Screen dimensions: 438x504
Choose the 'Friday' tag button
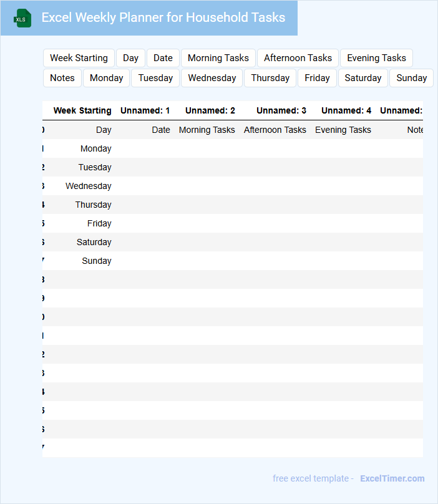(x=317, y=78)
